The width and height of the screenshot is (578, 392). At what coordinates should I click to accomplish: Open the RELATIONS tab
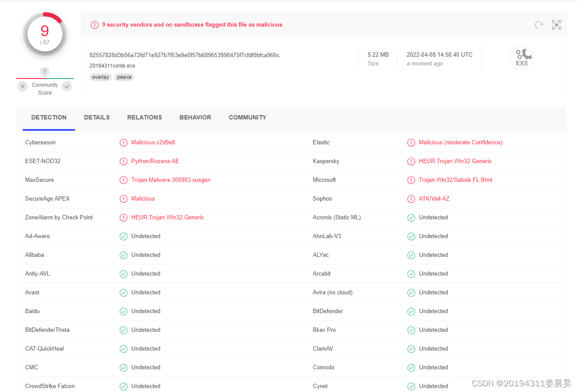(x=144, y=118)
